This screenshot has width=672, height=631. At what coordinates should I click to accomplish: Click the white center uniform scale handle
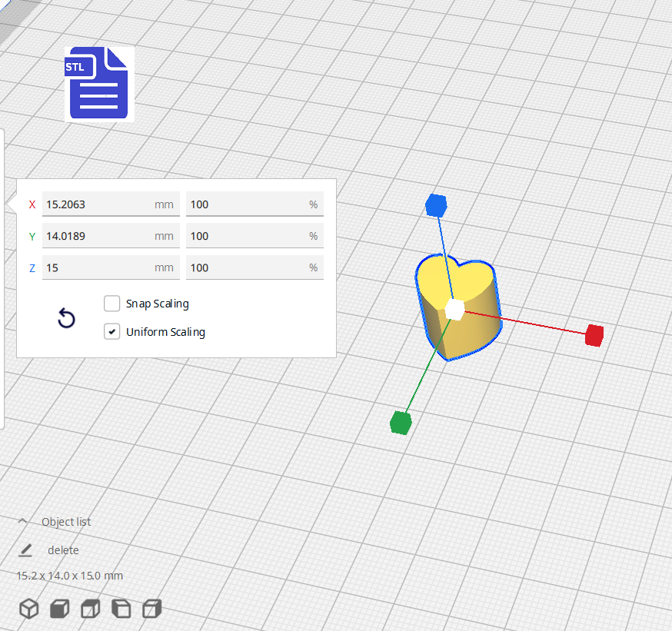click(x=454, y=309)
